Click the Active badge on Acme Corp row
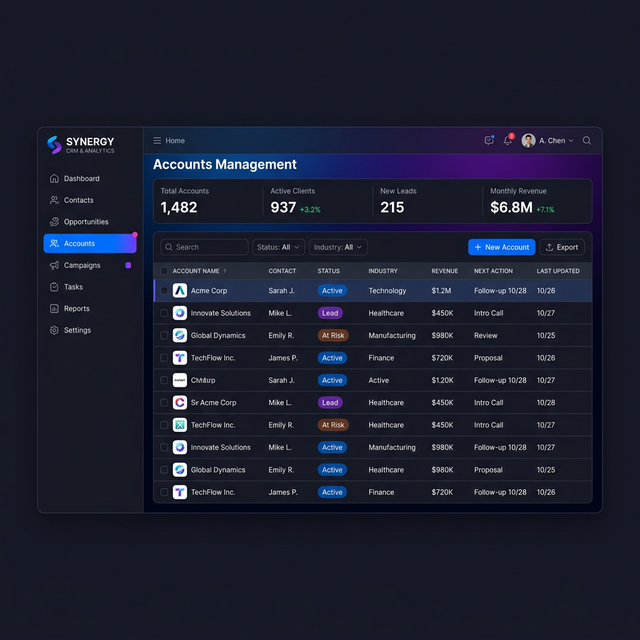The width and height of the screenshot is (640, 640). (332, 291)
